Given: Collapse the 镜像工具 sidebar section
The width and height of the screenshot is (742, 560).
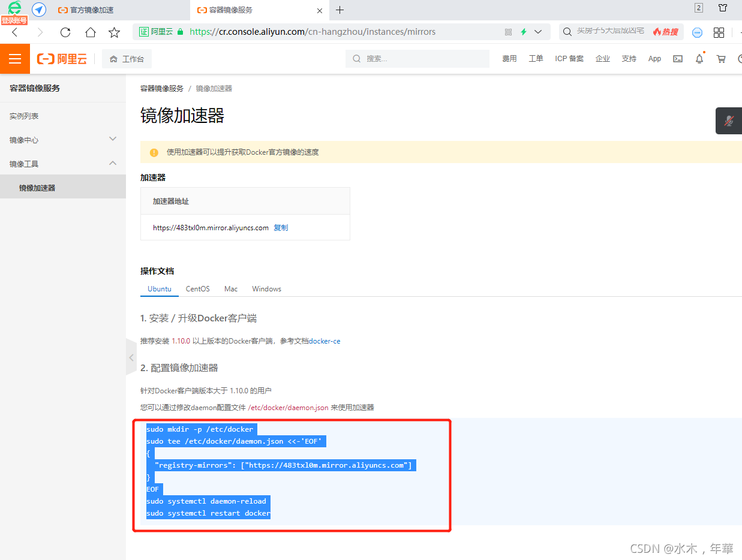Looking at the screenshot, I should point(63,164).
